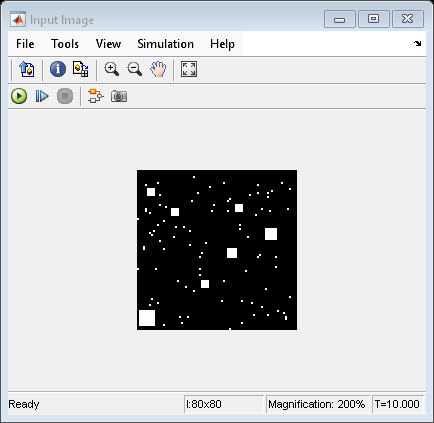
Task: Select the Zoom Out tool
Action: [x=135, y=69]
